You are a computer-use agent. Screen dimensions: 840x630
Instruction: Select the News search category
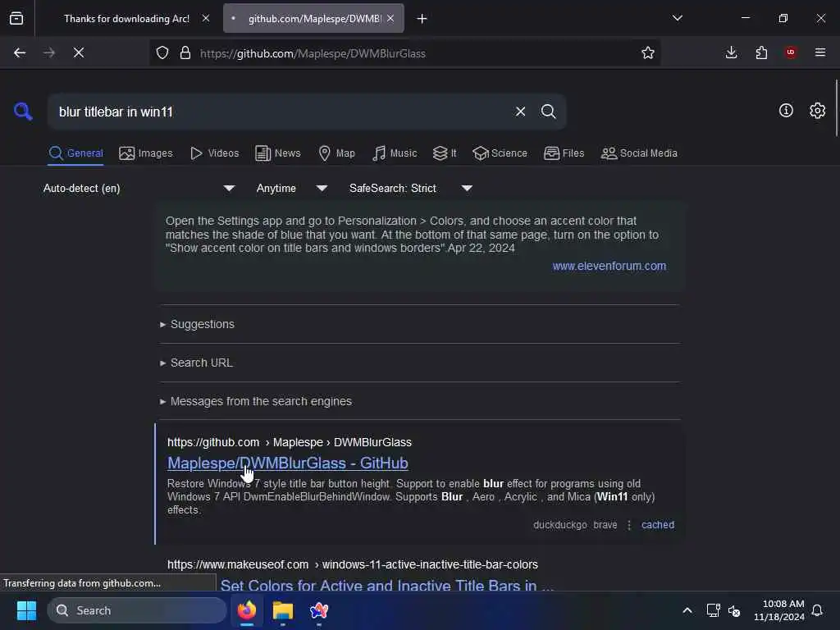pos(278,153)
